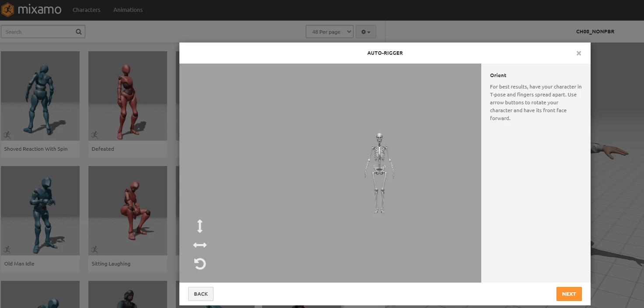Click the running-man icon on Old Man Idle card

pos(7,250)
